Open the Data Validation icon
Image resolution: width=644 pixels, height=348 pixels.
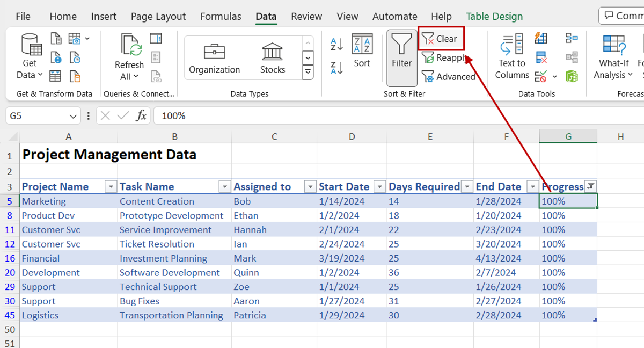pos(540,75)
